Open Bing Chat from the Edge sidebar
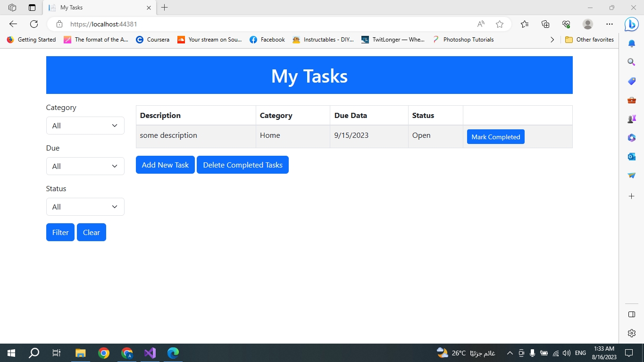Screen dimensions: 644x362 pyautogui.click(x=631, y=24)
